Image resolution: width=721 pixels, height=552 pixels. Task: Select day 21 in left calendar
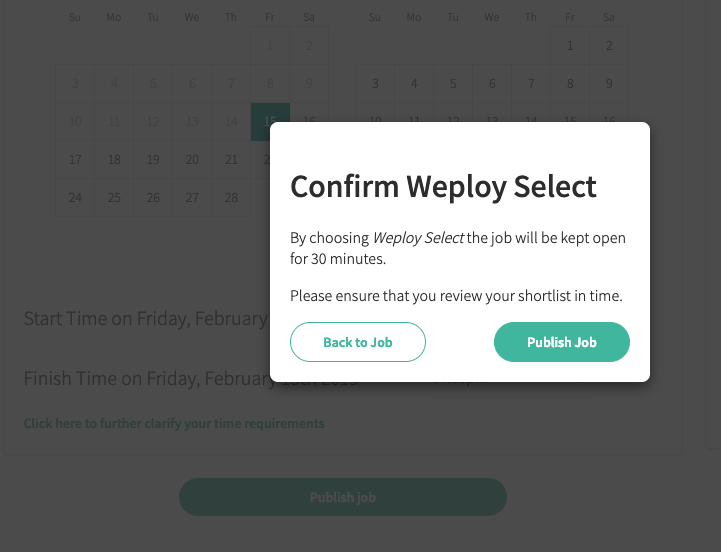pos(231,160)
